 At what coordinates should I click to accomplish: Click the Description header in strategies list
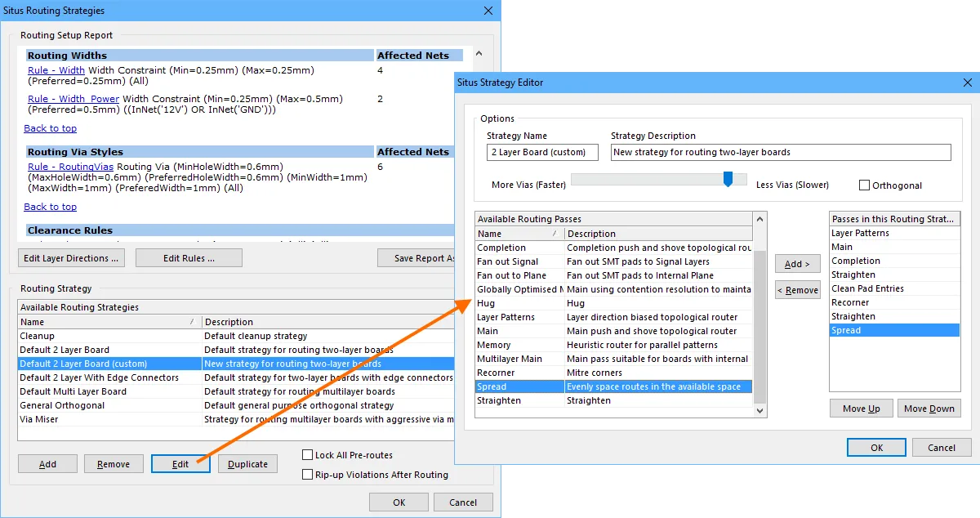(x=328, y=322)
